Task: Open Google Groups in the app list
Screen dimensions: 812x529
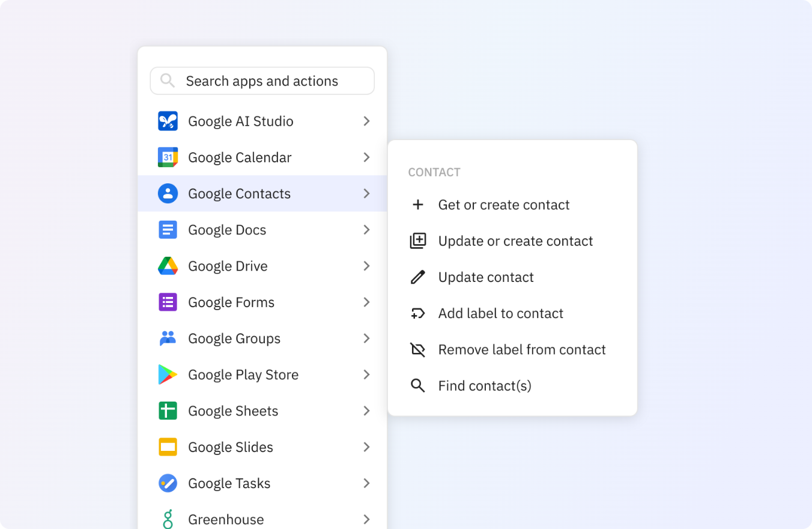Action: [x=262, y=338]
